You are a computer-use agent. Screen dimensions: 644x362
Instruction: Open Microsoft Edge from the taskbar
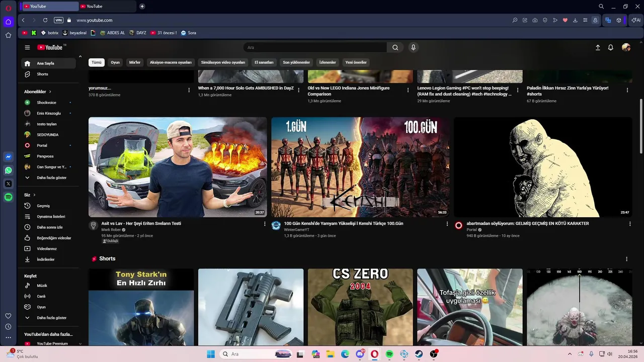tap(345, 354)
